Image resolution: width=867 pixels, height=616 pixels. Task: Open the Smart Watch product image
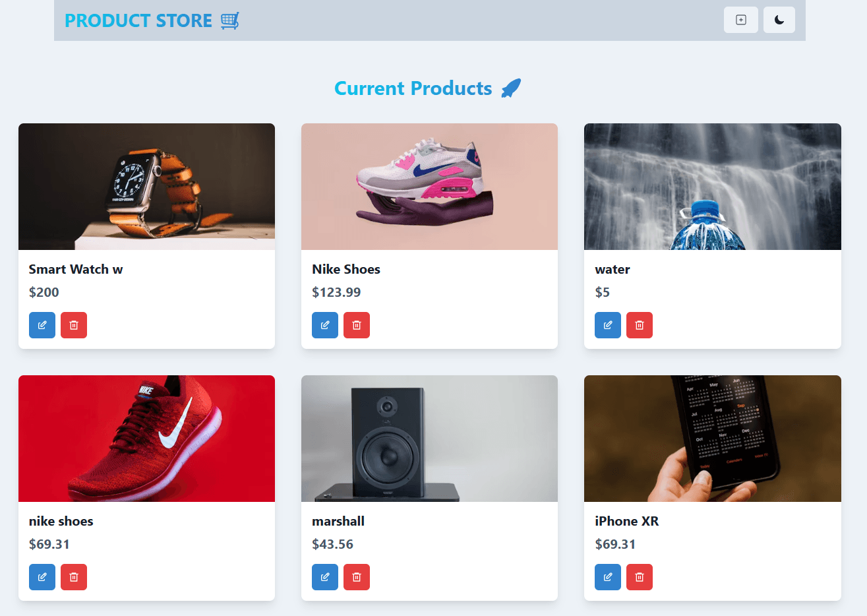click(146, 186)
